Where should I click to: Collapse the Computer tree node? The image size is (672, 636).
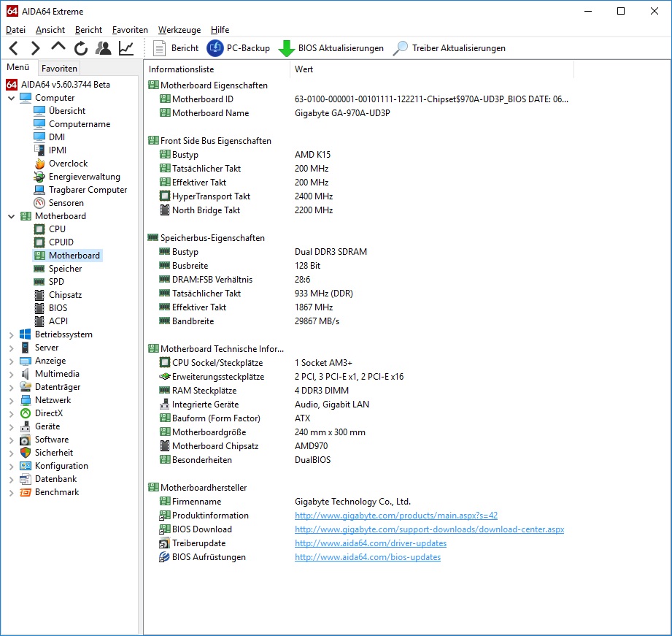pyautogui.click(x=12, y=98)
